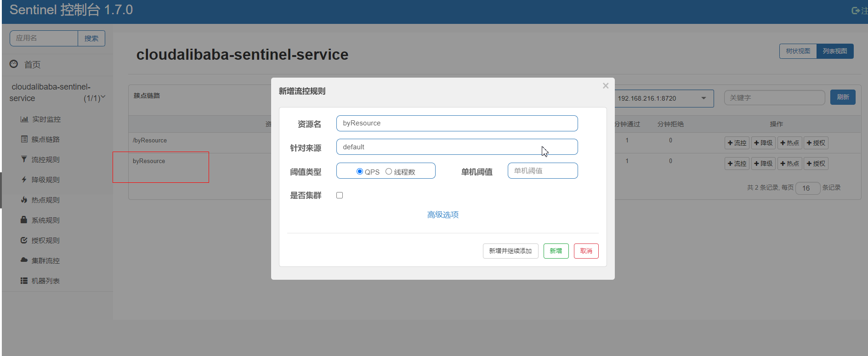Click 首页 in the sidebar
The height and width of the screenshot is (356, 868).
(x=32, y=64)
